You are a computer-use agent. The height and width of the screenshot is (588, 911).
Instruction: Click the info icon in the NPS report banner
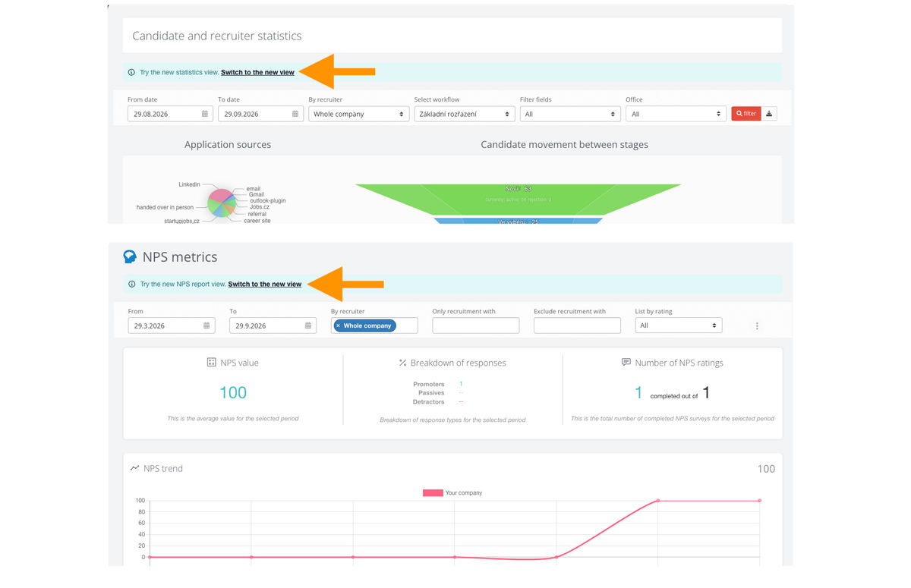tap(131, 285)
